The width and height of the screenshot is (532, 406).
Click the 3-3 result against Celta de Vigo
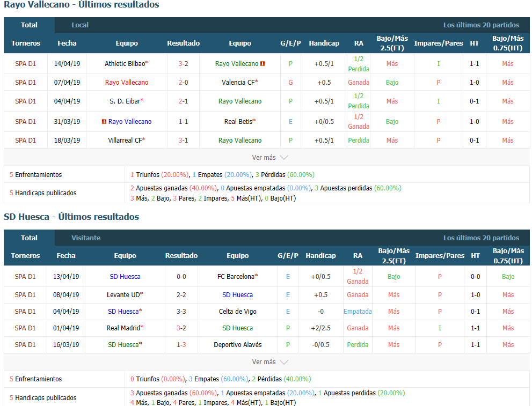click(181, 312)
